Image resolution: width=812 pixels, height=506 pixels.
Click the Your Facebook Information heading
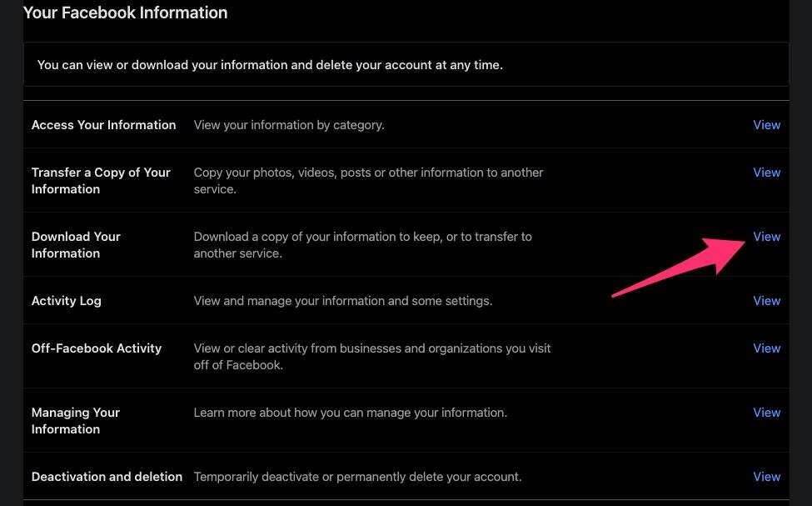coord(125,13)
